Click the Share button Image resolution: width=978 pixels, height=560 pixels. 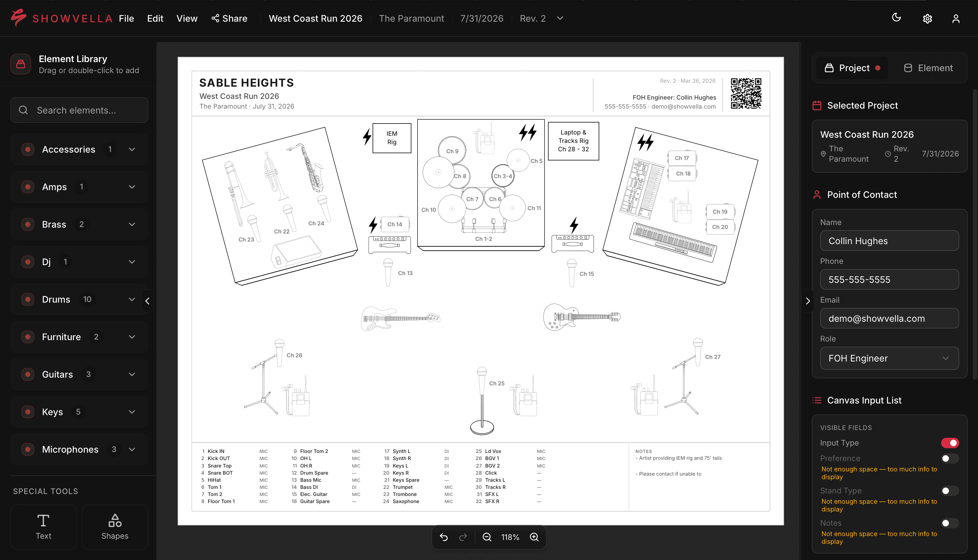pos(230,18)
